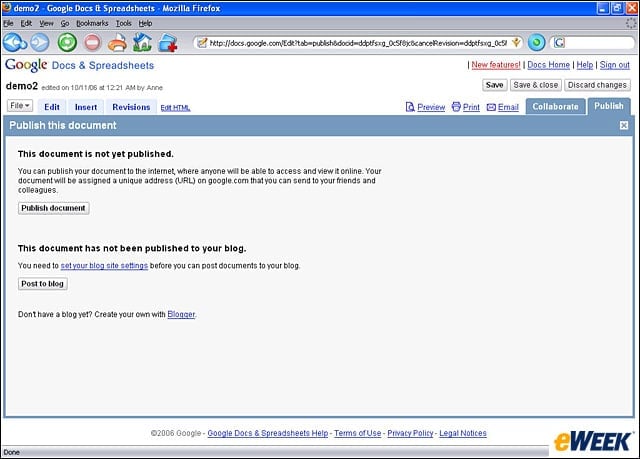Open the Legal Notices footer link
This screenshot has height=459, width=640.
(x=463, y=433)
